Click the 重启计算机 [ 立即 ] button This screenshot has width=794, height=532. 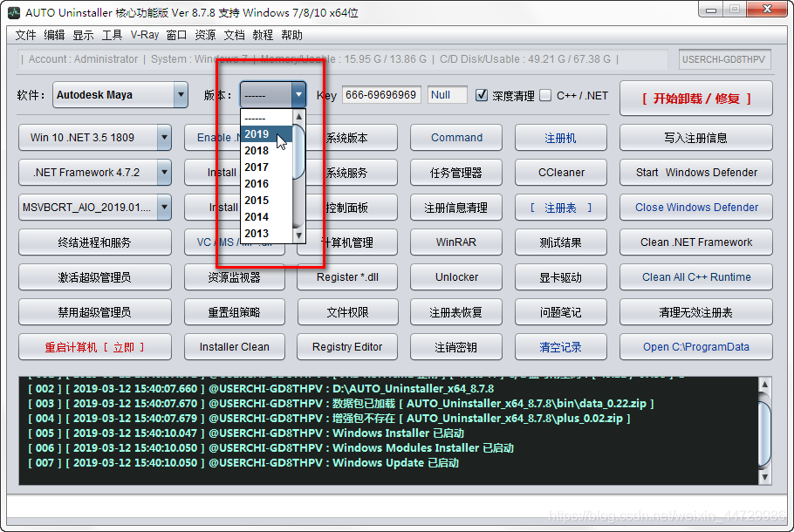[x=94, y=347]
